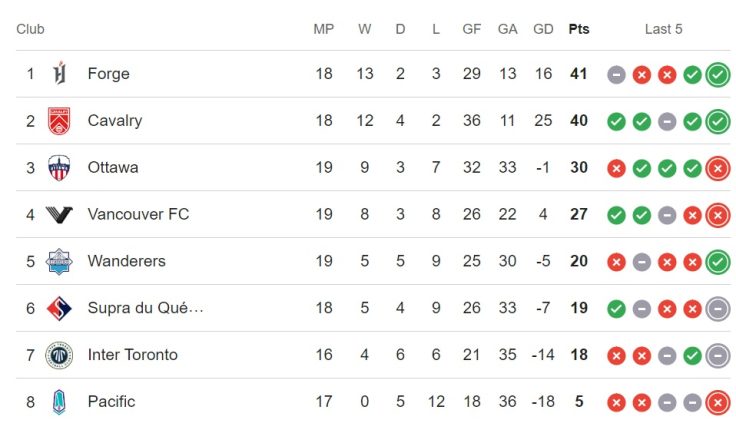Click the Pacific club logo

click(59, 402)
